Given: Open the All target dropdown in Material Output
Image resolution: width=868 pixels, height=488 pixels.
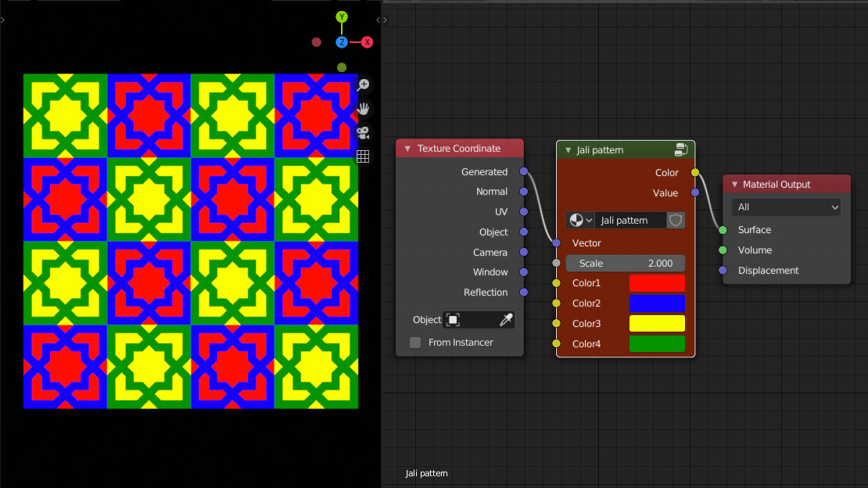Looking at the screenshot, I should [786, 206].
